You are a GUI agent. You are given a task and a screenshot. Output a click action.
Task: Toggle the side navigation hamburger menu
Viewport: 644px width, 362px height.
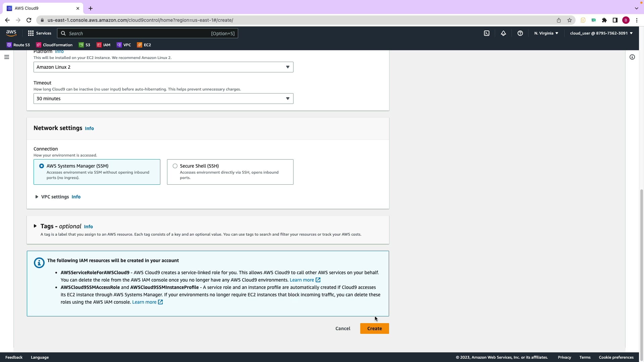click(x=6, y=57)
